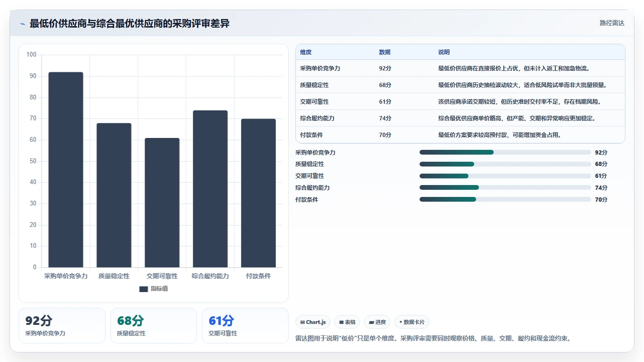Viewport: 644px width, 362px height.
Task: Click the 61分 value in the table
Action: click(x=385, y=102)
